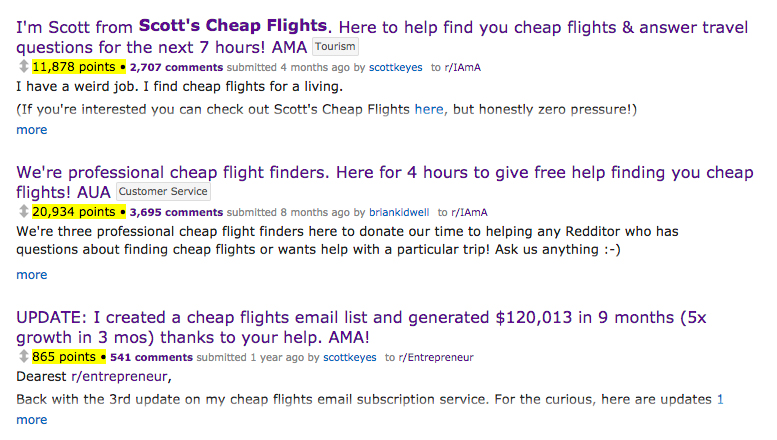
Task: Select the Tourism flair tag
Action: click(335, 47)
